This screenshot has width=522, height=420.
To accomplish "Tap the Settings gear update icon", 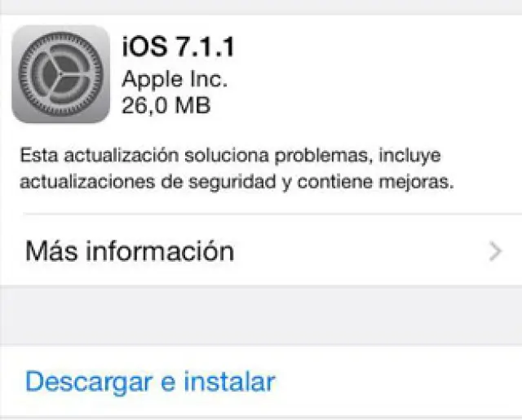I will tap(60, 74).
